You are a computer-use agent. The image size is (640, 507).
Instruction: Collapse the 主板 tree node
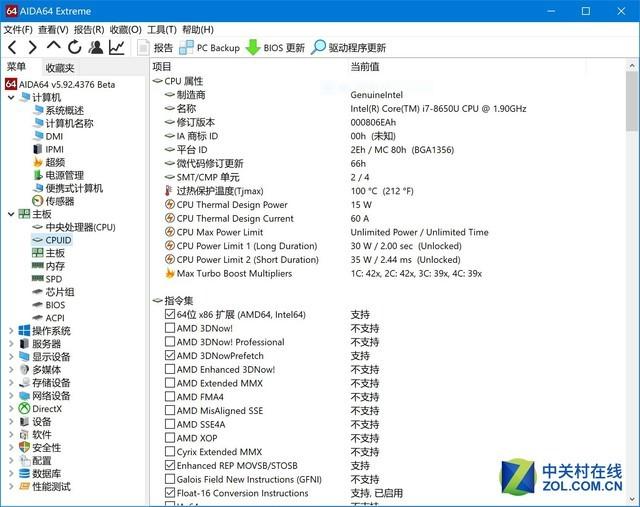(x=11, y=214)
